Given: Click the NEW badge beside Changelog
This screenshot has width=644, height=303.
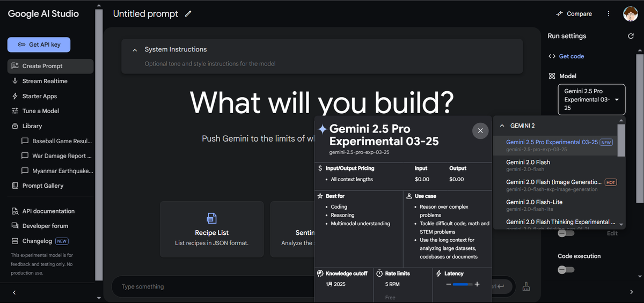Looking at the screenshot, I should coord(62,241).
